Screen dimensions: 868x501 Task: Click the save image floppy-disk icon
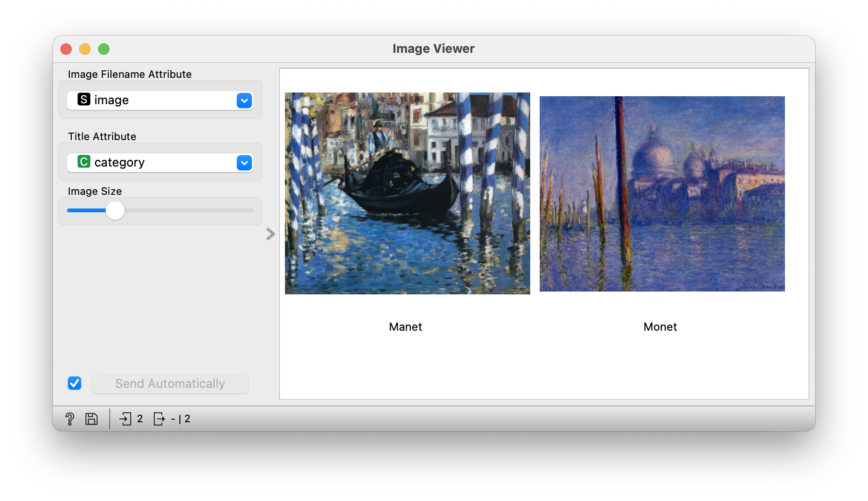pyautogui.click(x=92, y=419)
